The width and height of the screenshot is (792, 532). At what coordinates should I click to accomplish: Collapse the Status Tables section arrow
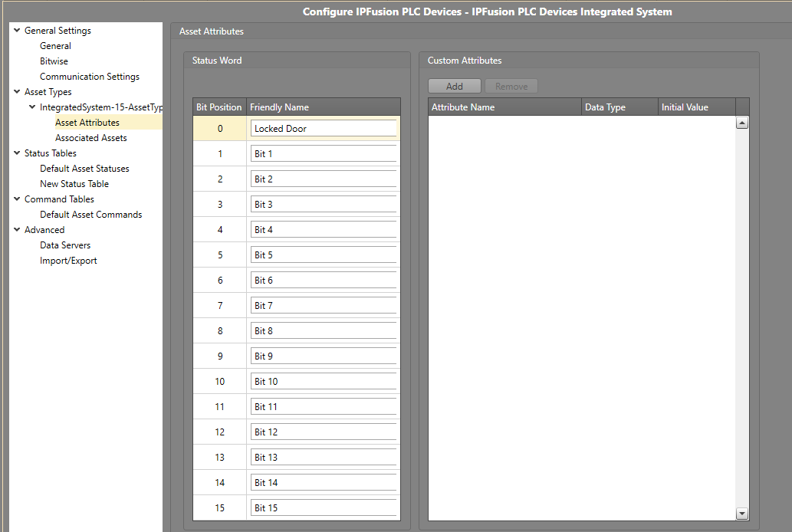pyautogui.click(x=17, y=153)
